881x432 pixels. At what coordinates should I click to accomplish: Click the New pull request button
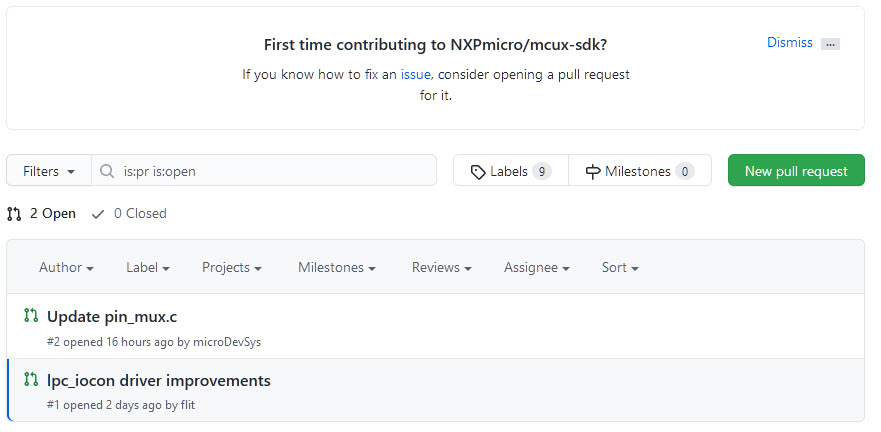click(x=796, y=171)
